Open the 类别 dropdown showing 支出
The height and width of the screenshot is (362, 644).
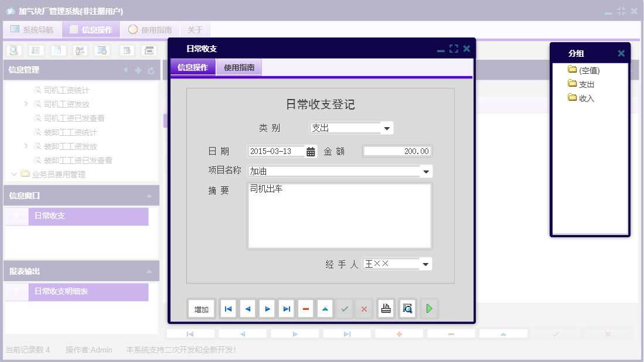point(387,128)
